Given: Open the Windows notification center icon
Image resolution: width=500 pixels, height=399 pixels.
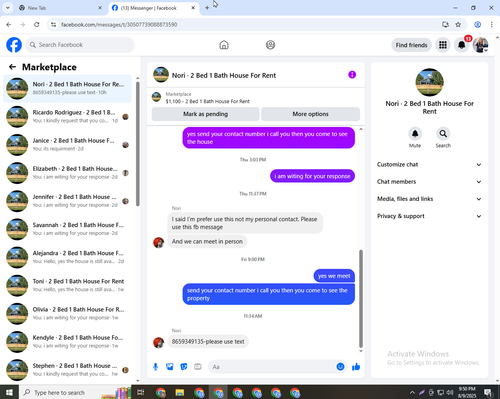Looking at the screenshot, I should pyautogui.click(x=488, y=392).
